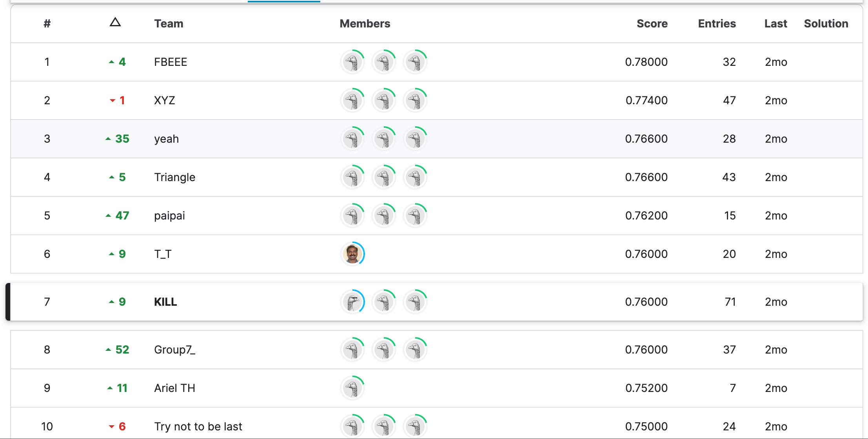Open third member avatar of team KILL
The image size is (868, 439).
(415, 302)
